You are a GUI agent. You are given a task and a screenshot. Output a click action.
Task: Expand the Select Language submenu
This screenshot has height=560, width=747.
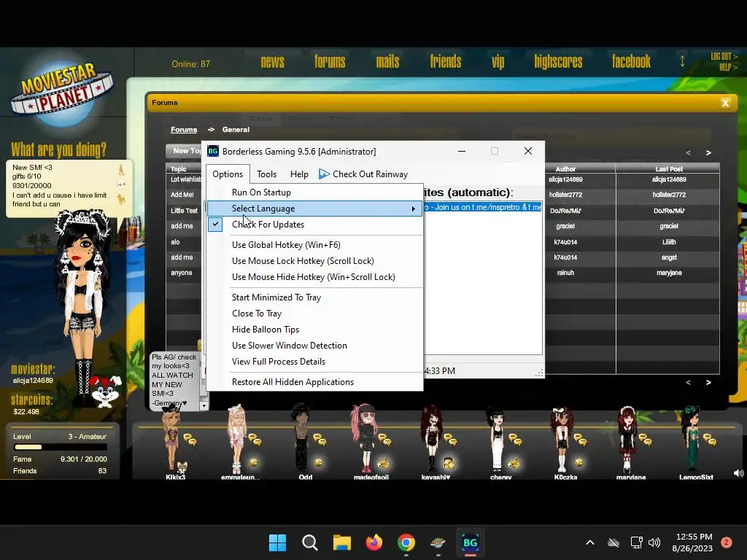(x=314, y=209)
